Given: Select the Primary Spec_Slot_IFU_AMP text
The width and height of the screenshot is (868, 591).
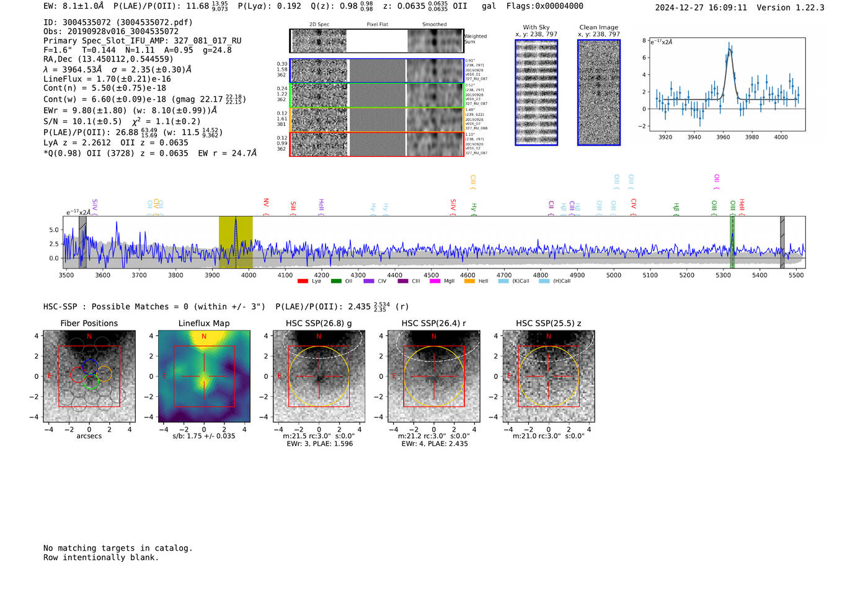Looking at the screenshot, I should [x=143, y=41].
